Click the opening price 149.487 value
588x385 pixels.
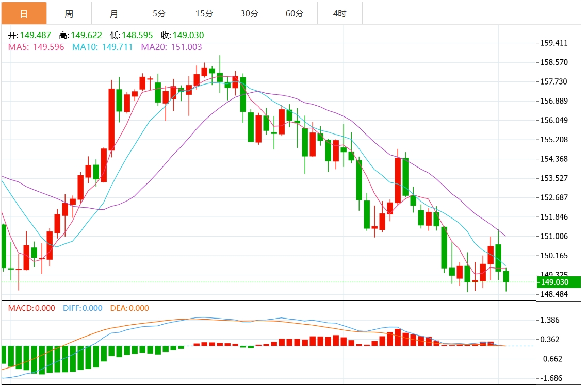click(x=35, y=35)
